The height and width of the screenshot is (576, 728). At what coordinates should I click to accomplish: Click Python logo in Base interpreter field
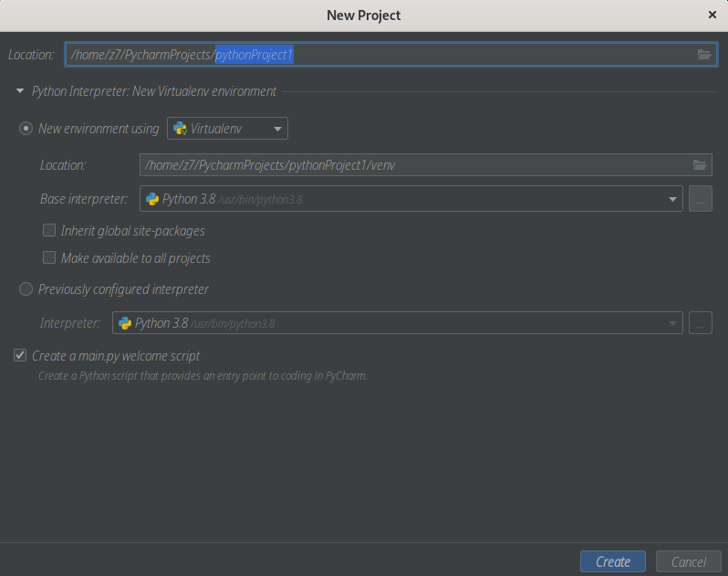(x=152, y=199)
